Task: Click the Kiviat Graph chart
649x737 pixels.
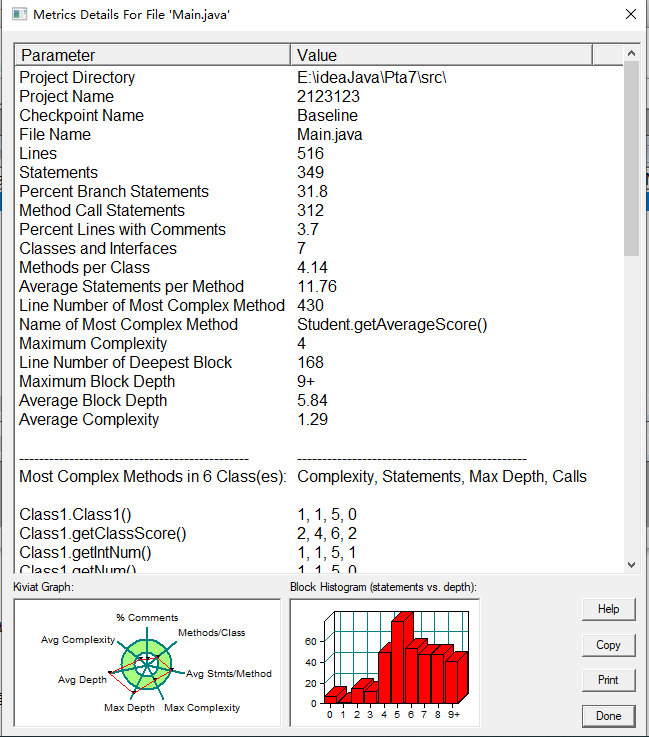Action: point(147,663)
